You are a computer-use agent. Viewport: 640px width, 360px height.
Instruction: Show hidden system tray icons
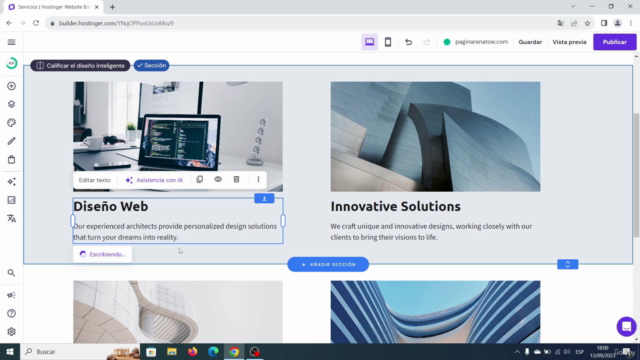tap(517, 351)
